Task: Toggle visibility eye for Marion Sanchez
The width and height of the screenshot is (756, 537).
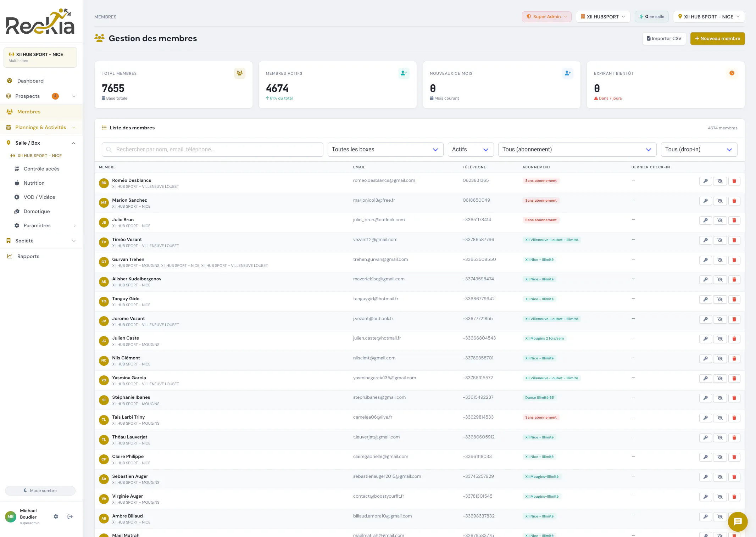Action: [720, 201]
